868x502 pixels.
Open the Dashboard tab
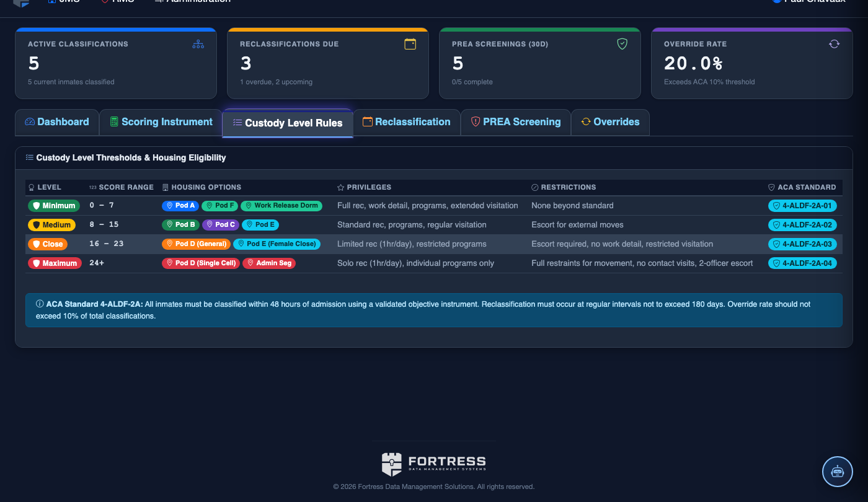[57, 122]
